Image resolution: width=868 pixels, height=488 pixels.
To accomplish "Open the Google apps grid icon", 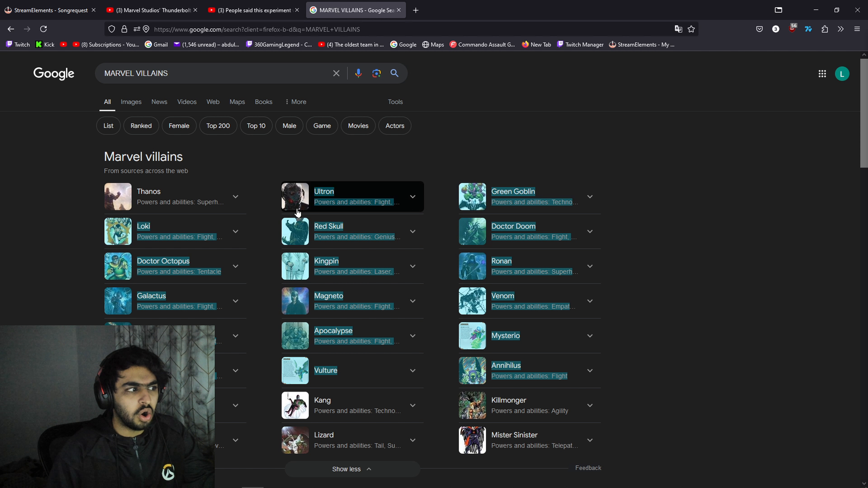I will coord(822,74).
